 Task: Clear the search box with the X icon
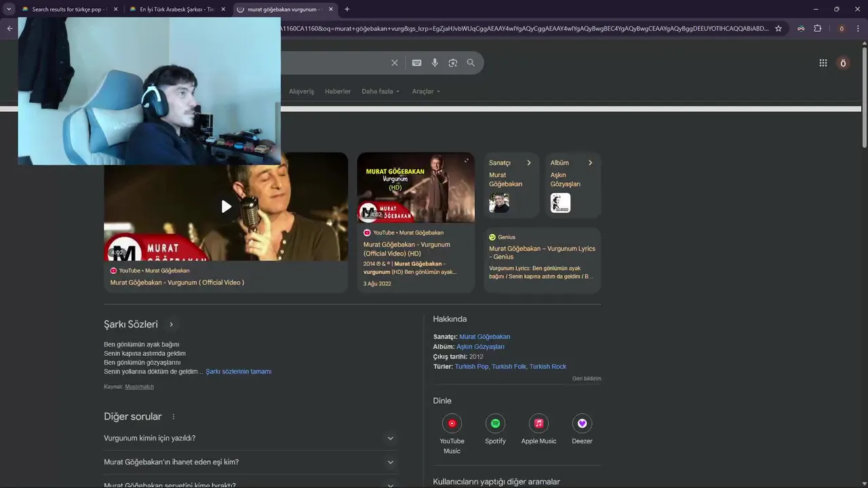tap(394, 63)
